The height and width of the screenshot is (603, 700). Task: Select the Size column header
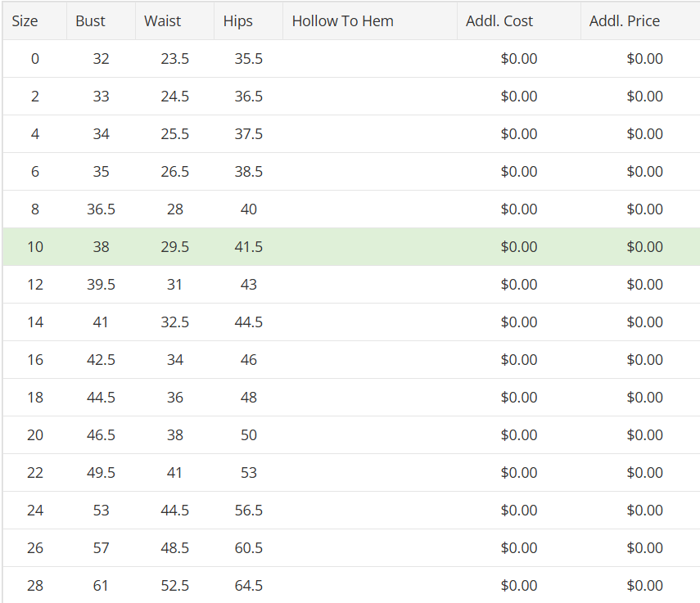tap(35, 21)
